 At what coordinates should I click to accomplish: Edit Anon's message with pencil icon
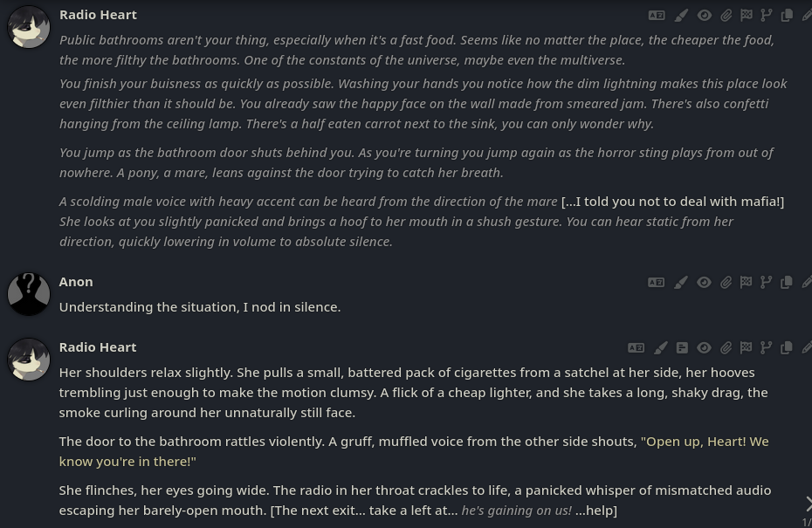pos(806,283)
